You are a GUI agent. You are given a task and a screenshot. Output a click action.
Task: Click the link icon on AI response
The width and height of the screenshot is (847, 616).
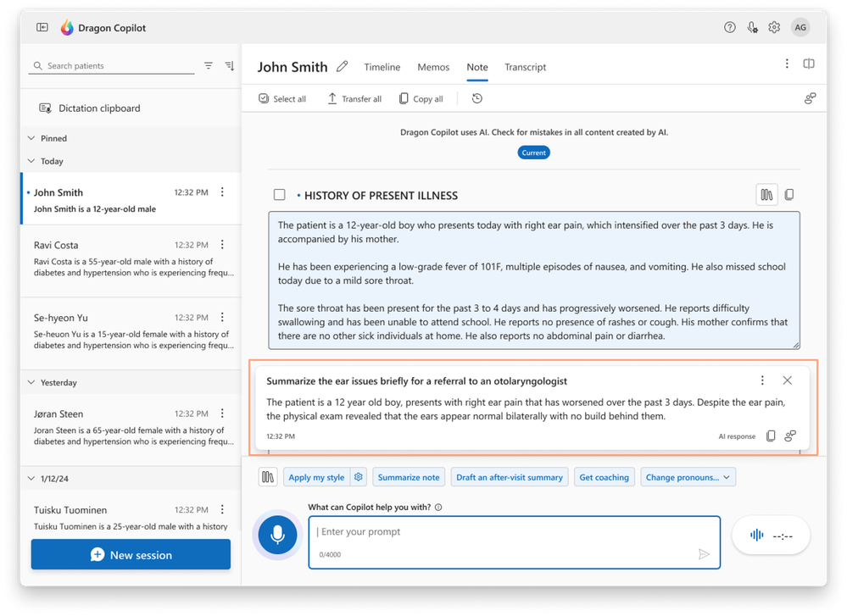[x=789, y=436]
